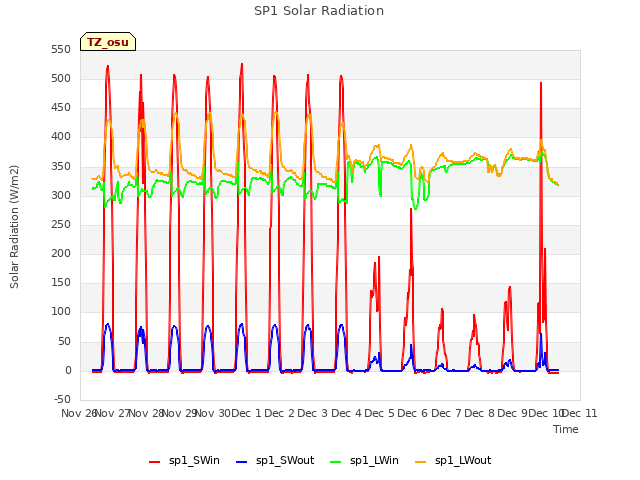Click the 150 y-axis tick label
The width and height of the screenshot is (640, 480).
pos(61,282)
